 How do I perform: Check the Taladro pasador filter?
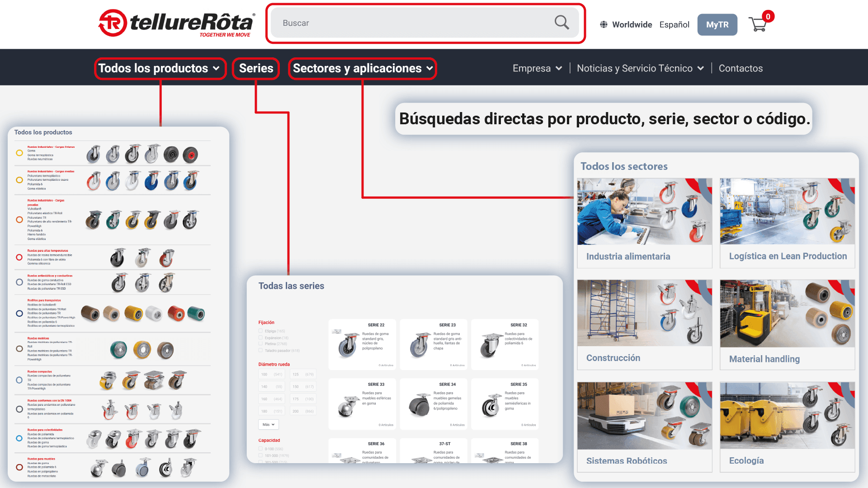point(260,350)
